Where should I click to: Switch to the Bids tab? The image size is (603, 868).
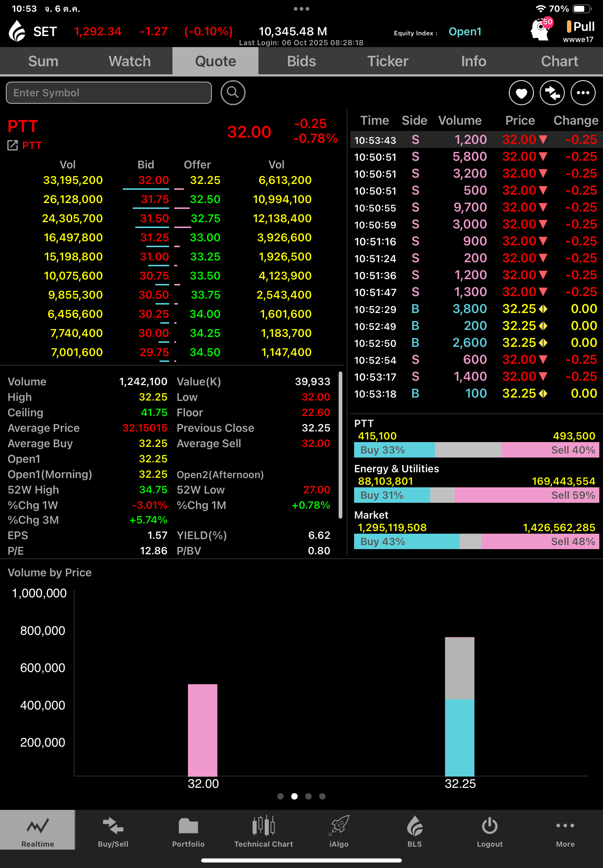coord(301,61)
